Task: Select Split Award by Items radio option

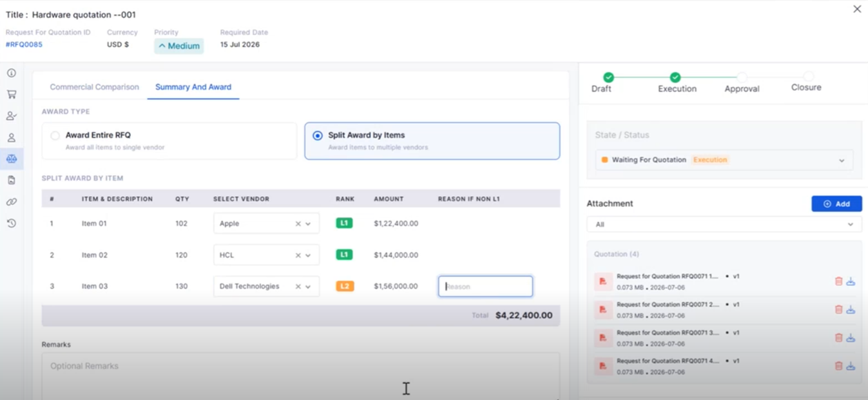Action: [318, 136]
